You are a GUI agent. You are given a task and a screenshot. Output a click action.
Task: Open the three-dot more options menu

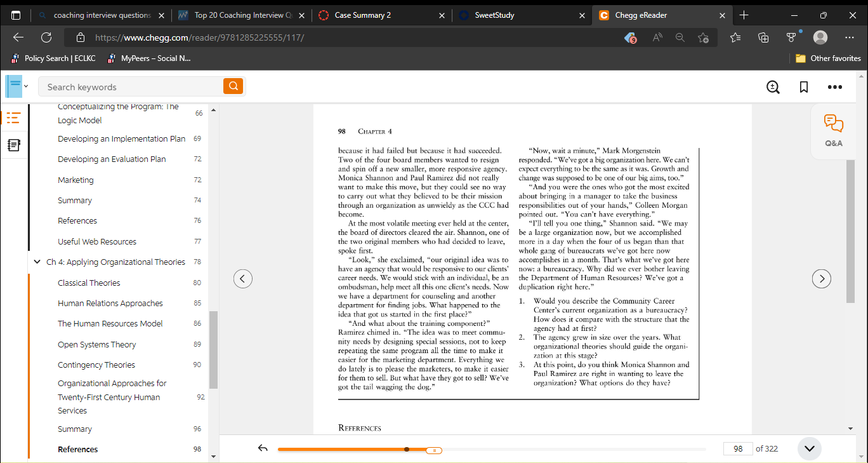tap(834, 87)
